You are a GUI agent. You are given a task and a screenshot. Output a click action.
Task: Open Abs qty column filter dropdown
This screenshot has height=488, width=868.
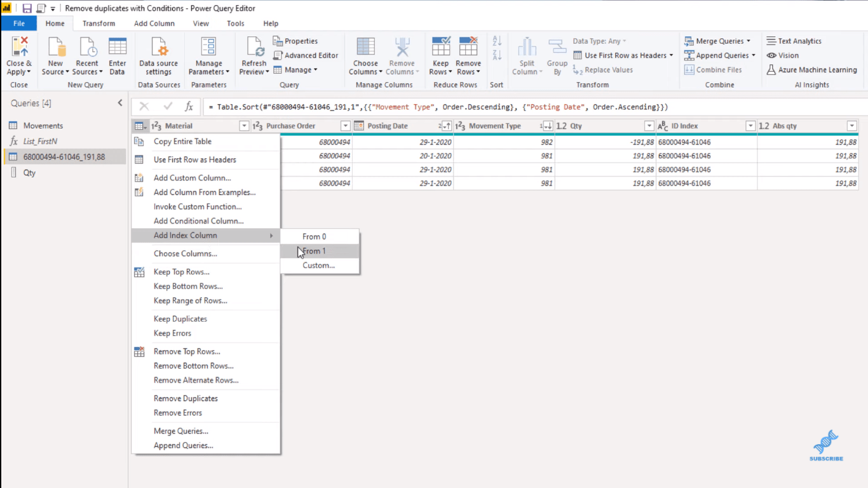[x=852, y=126]
